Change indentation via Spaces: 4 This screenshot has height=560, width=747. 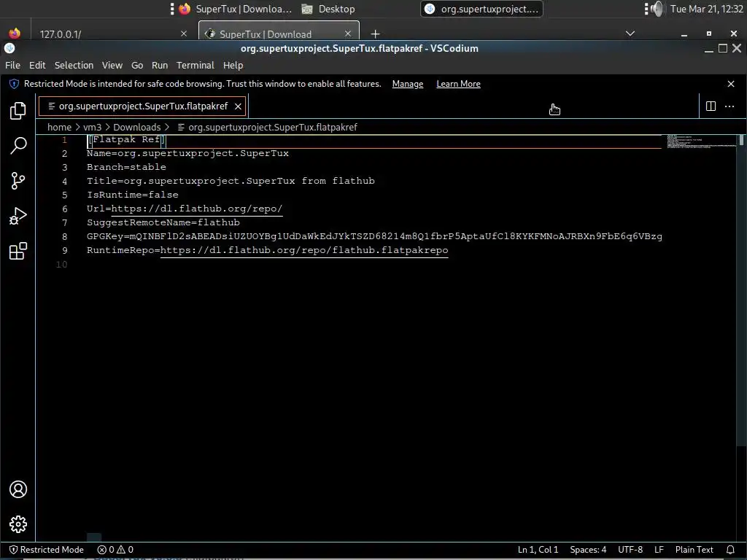pyautogui.click(x=588, y=550)
